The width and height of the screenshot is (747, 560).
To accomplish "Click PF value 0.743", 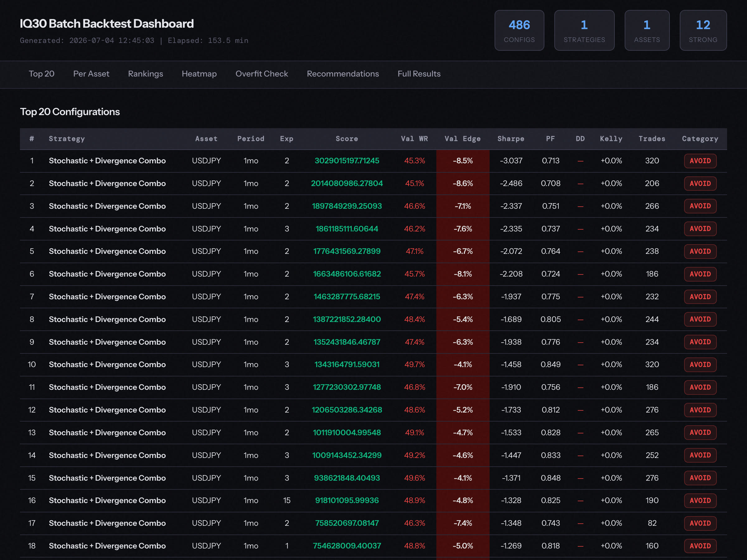I will pyautogui.click(x=551, y=523).
